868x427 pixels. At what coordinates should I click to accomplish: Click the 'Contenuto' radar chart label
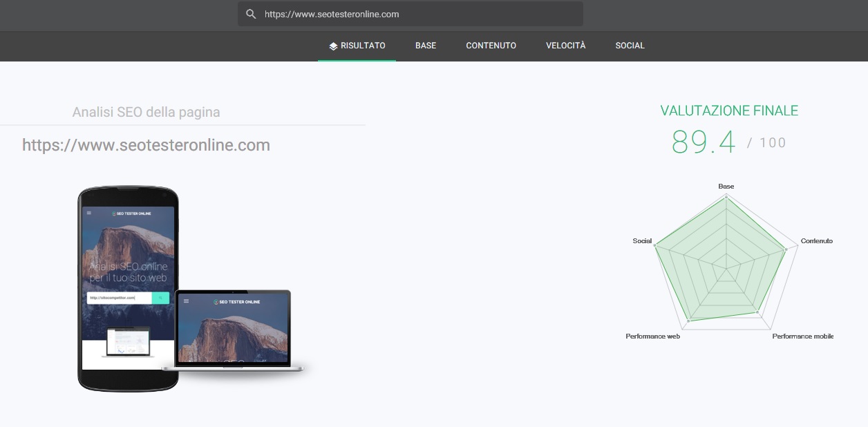[x=817, y=241]
